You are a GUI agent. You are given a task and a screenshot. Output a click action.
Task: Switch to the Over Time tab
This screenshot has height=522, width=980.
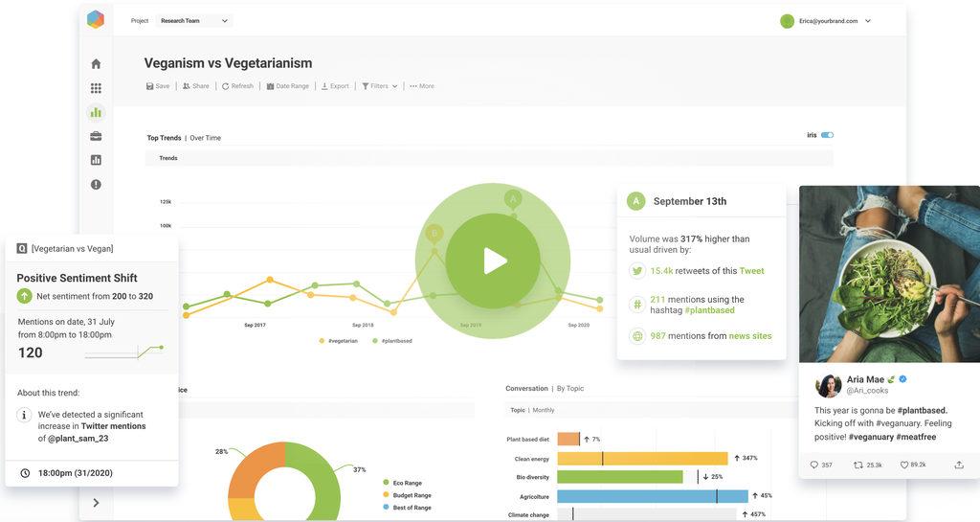click(205, 138)
